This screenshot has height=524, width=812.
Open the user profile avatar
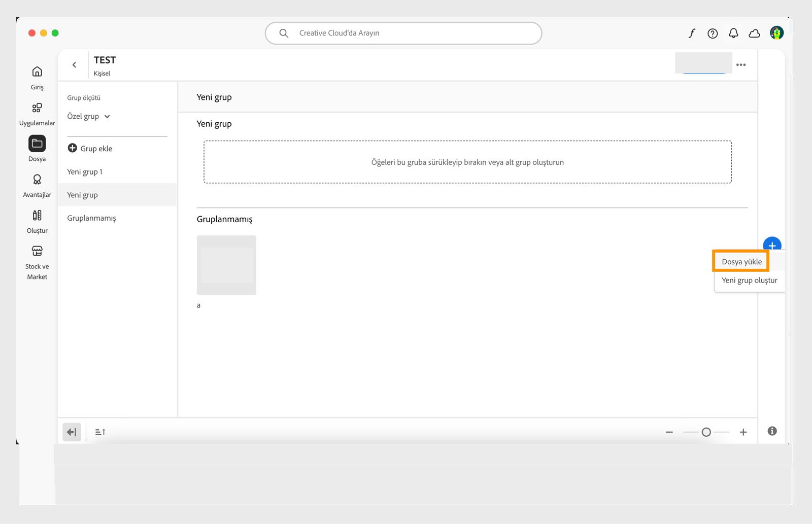[x=776, y=33]
